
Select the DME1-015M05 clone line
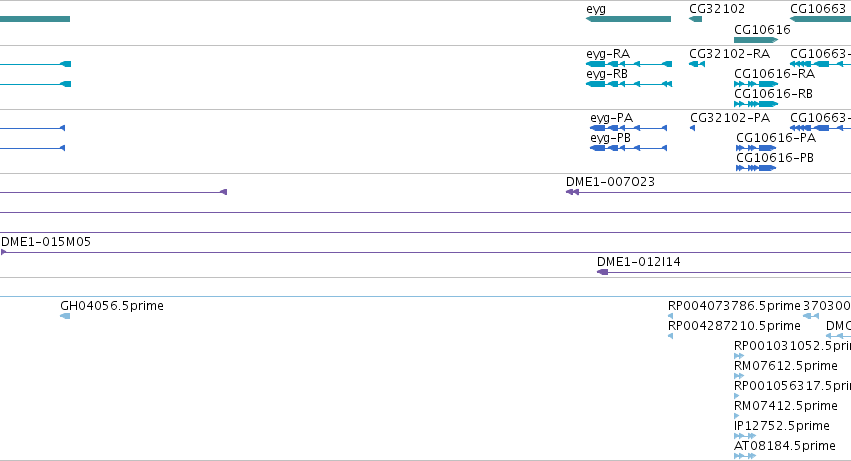[426, 252]
